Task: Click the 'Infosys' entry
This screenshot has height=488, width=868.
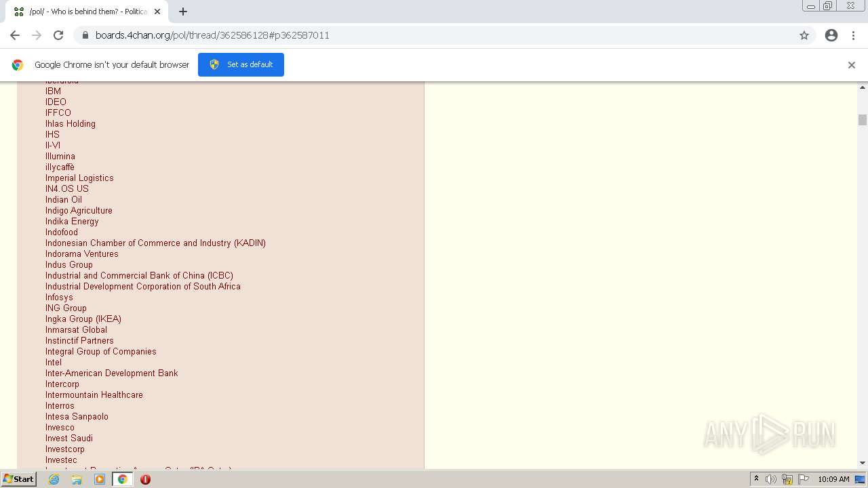Action: point(59,297)
